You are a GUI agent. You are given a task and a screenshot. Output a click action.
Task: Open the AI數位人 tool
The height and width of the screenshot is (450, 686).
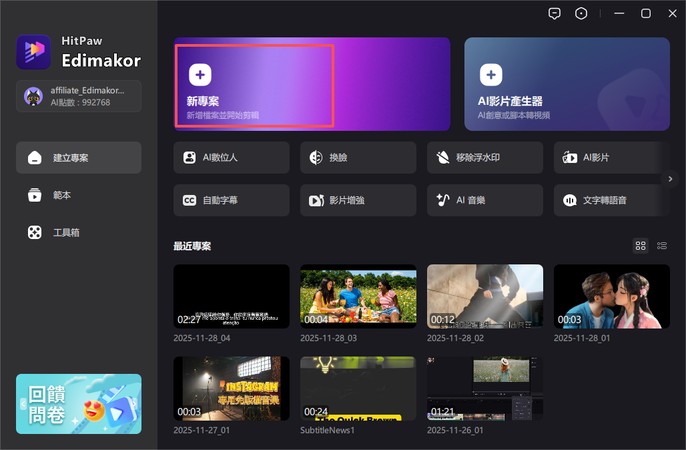pos(231,157)
